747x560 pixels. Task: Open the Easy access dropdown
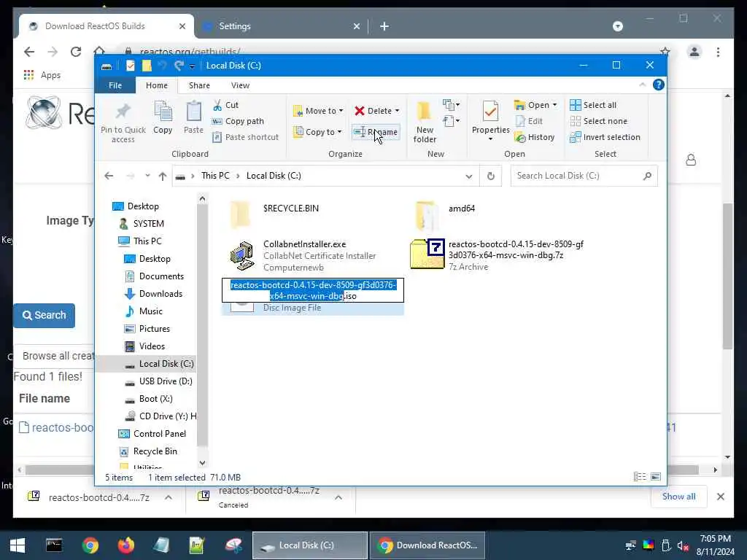(x=451, y=121)
